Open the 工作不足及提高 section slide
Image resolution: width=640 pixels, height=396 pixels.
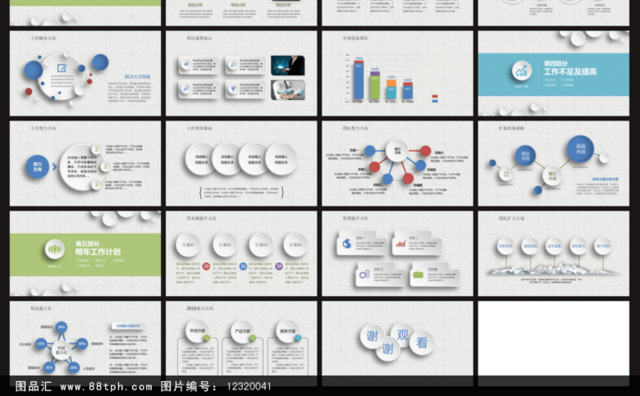(553, 73)
